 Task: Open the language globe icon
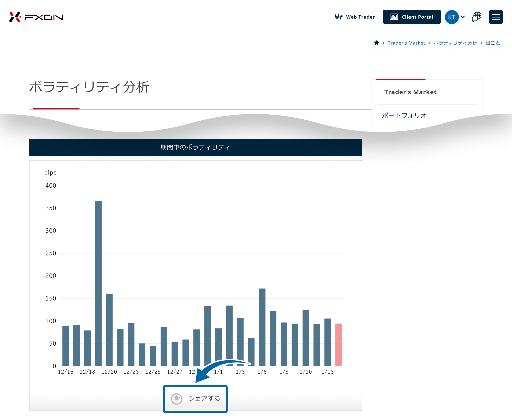[477, 17]
